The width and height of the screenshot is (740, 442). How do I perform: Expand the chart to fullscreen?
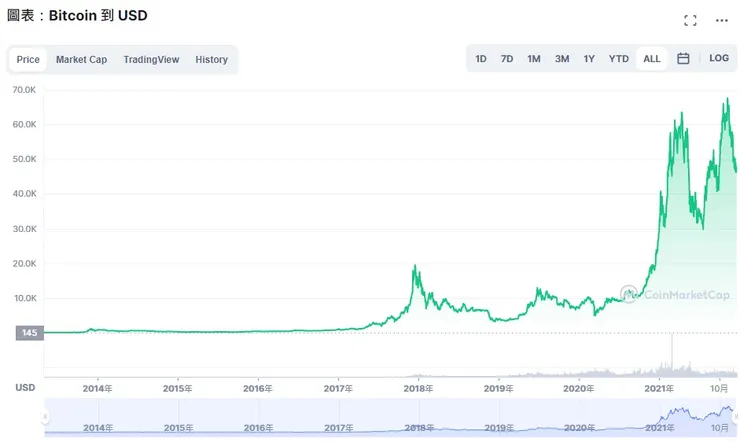(x=690, y=20)
